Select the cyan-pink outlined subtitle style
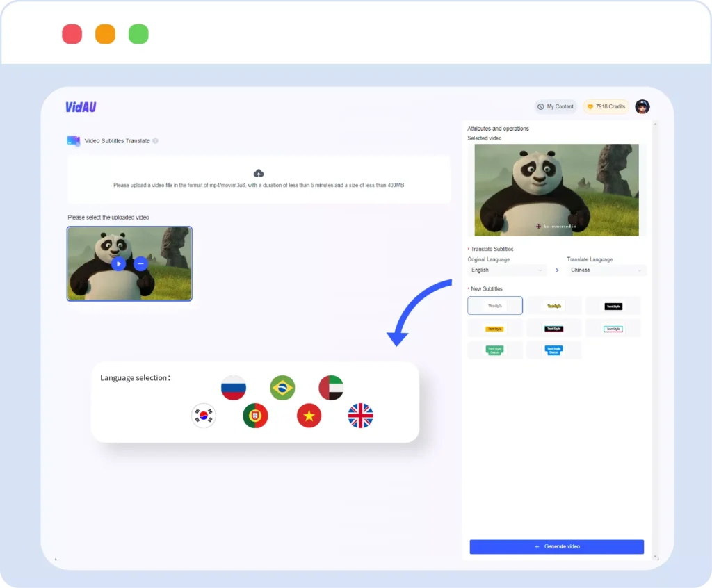Viewport: 712px width, 588px height. click(613, 328)
